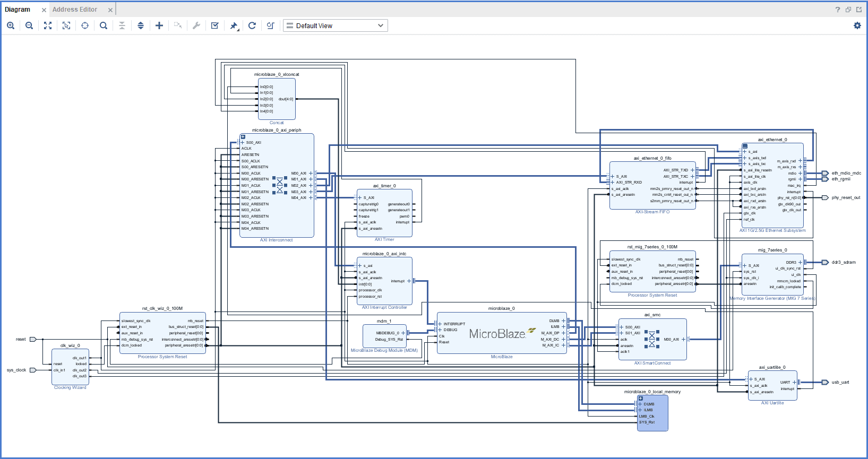Toggle the pin/unpin toolbar icon
The width and height of the screenshot is (868, 459).
pyautogui.click(x=234, y=25)
